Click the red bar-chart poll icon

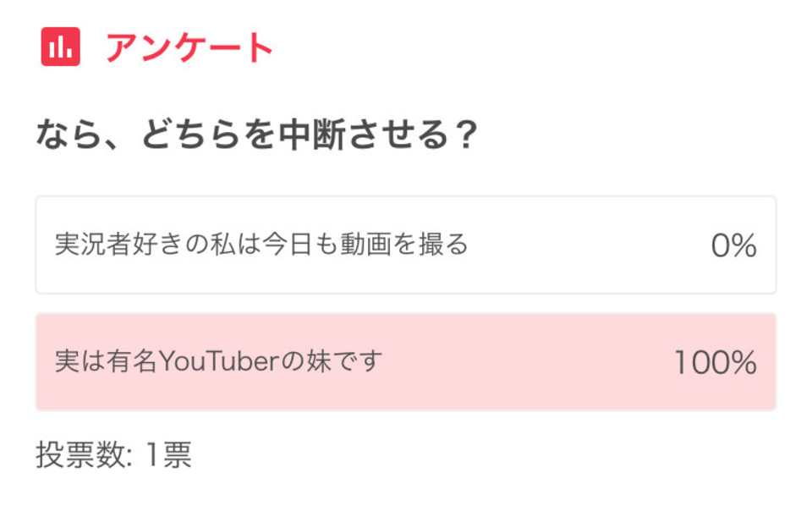click(x=61, y=47)
